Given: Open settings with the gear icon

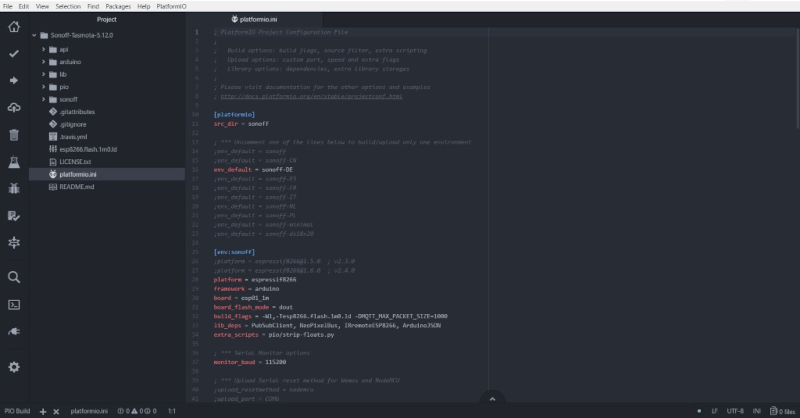Looking at the screenshot, I should click(x=14, y=367).
